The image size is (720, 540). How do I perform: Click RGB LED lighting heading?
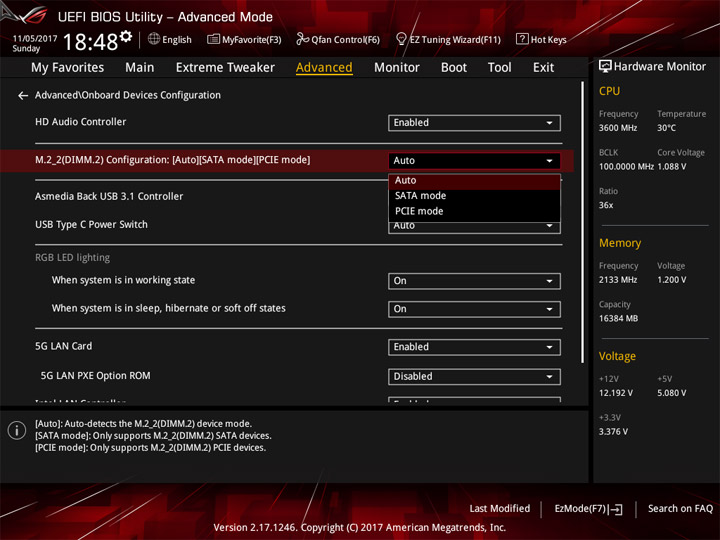pyautogui.click(x=73, y=258)
